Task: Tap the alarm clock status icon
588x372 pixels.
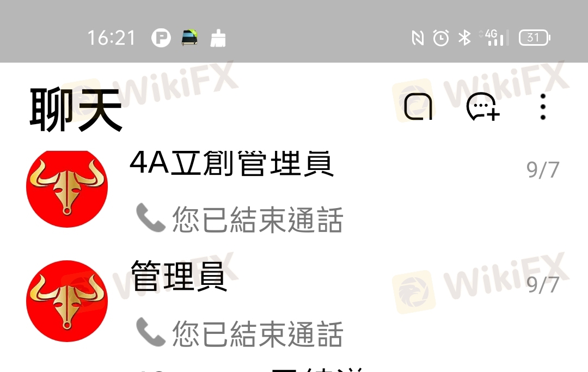Action: pyautogui.click(x=441, y=38)
